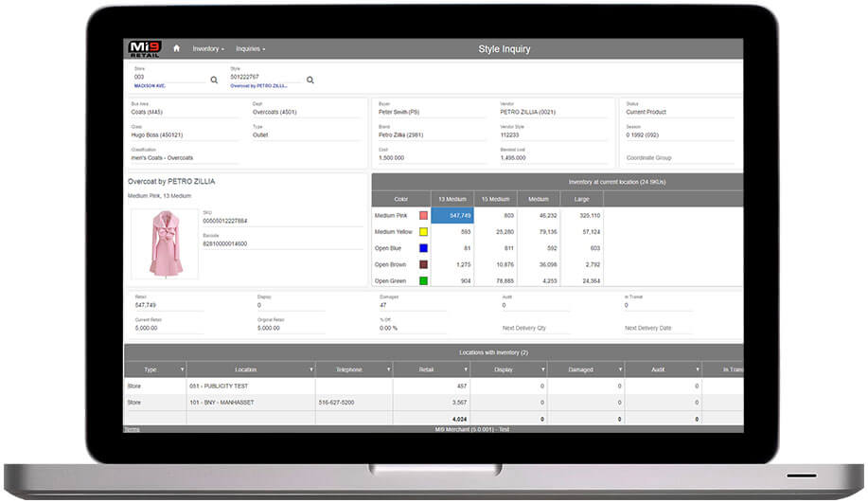Select the Medium Pink Large cell 325,110

click(x=582, y=215)
